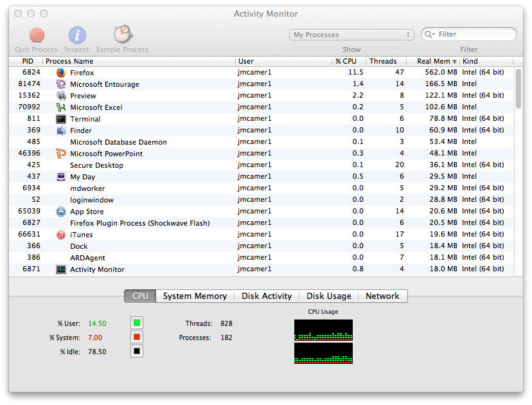Screen dimensions: 532x405
Task: Select the mdworker process row
Action: (262, 188)
